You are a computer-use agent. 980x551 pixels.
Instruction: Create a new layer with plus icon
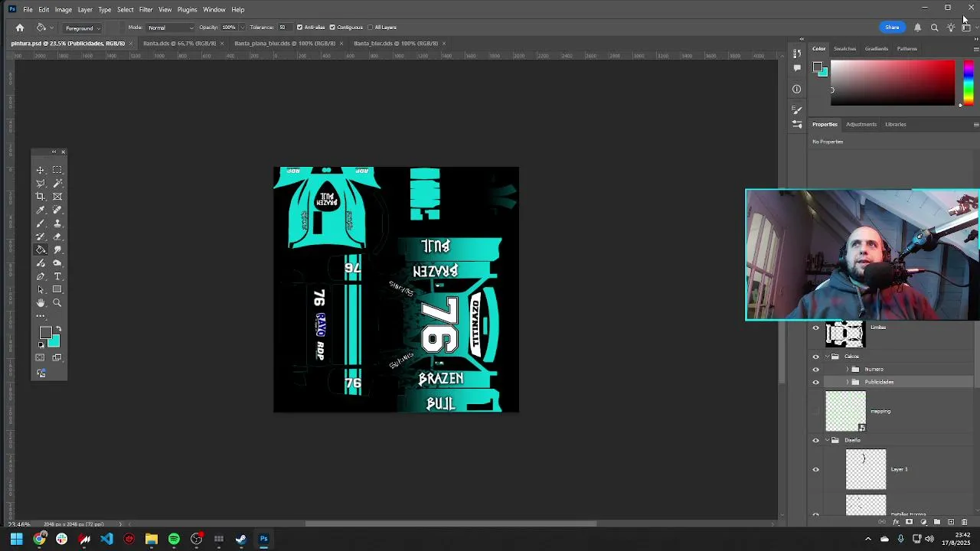pos(951,522)
